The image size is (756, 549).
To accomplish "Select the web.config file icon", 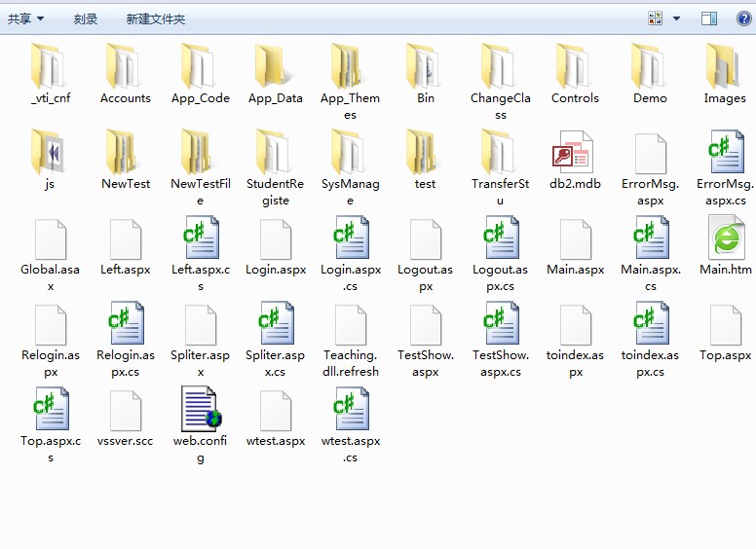I will point(201,409).
